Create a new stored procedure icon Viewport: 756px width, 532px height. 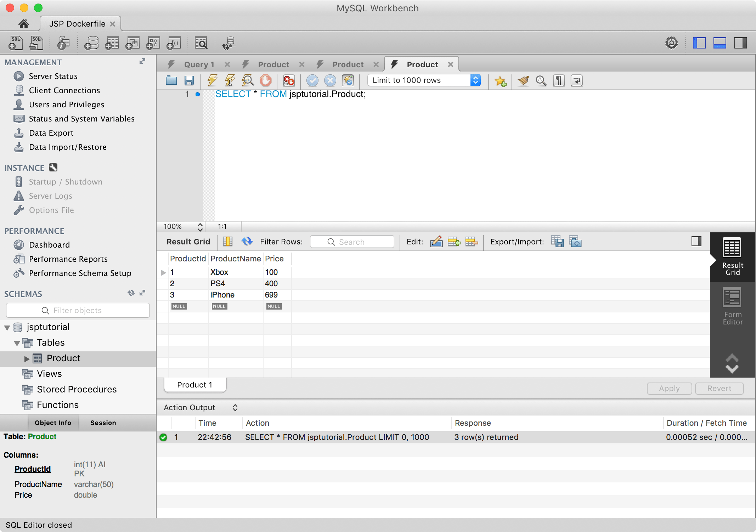(153, 43)
